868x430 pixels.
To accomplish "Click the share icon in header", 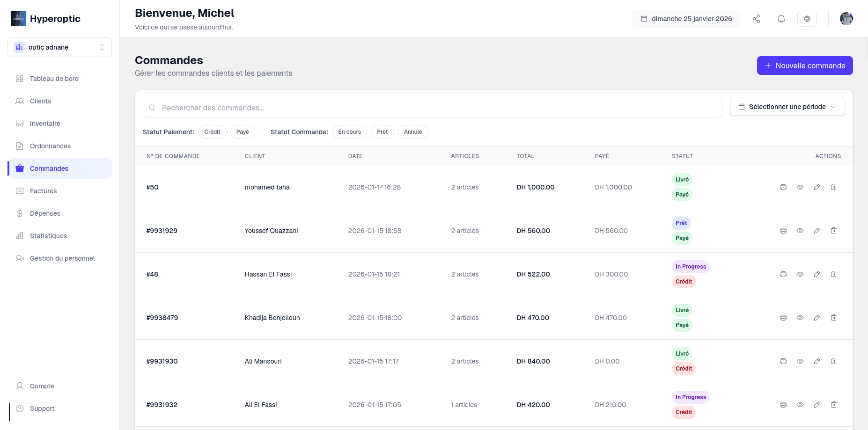I will [756, 19].
